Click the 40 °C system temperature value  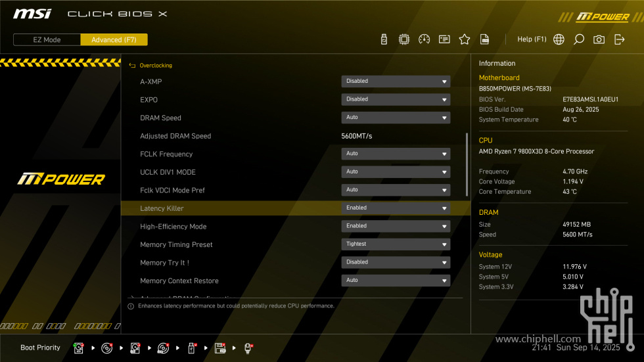pyautogui.click(x=570, y=120)
